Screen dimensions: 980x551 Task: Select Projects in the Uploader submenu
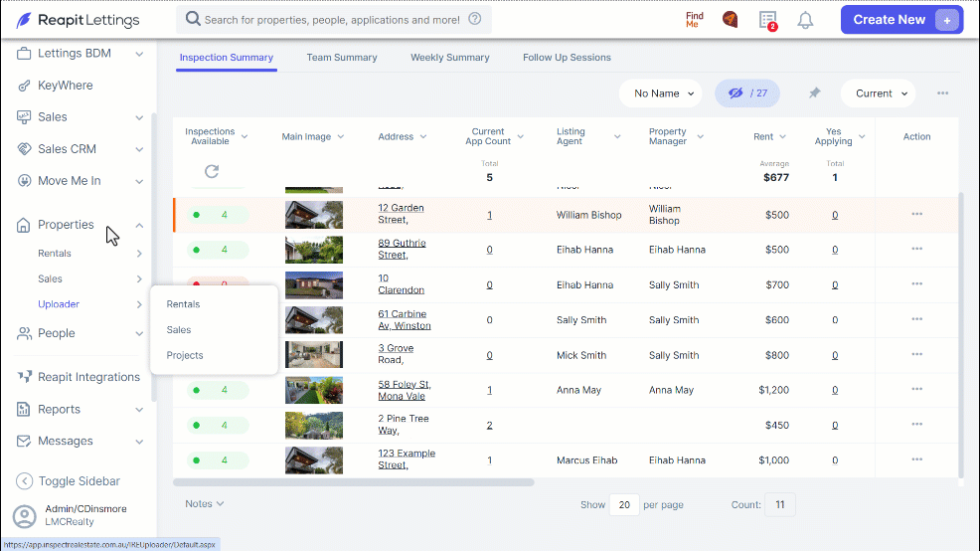pyautogui.click(x=185, y=355)
